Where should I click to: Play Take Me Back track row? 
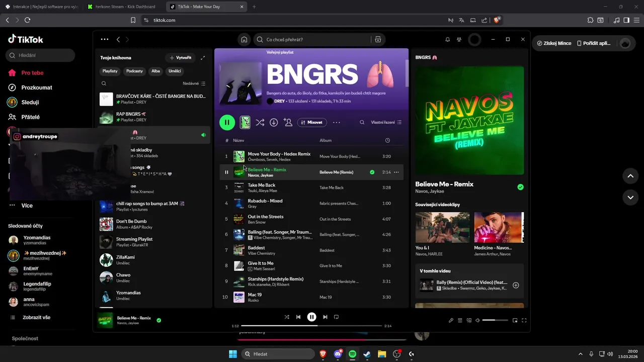(x=311, y=188)
